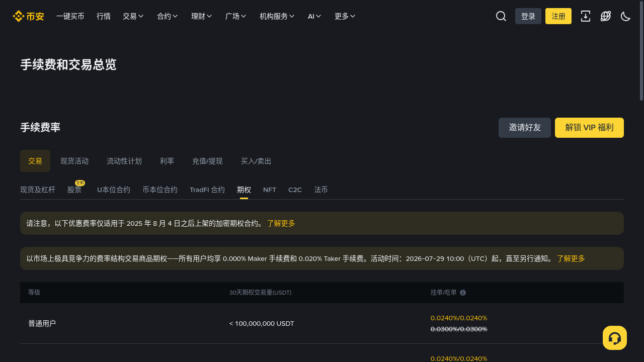
Task: Click 了解更多 link in the 2025 notice
Action: [281, 223]
